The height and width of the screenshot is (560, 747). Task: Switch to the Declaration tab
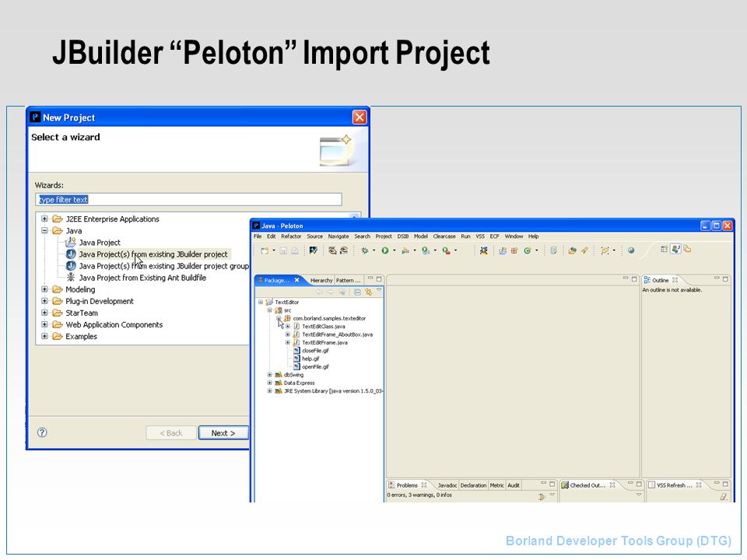[474, 485]
